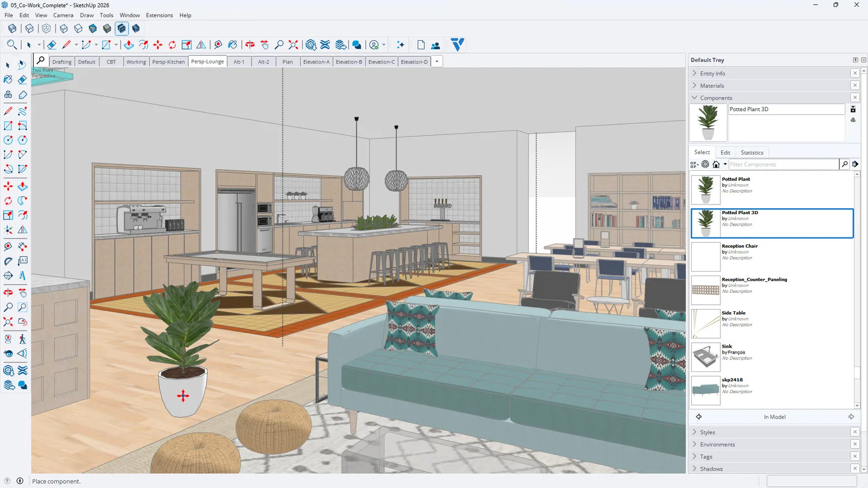Open the component navigation dropdown arrow beside home
This screenshot has width=868, height=488.
pyautogui.click(x=725, y=164)
